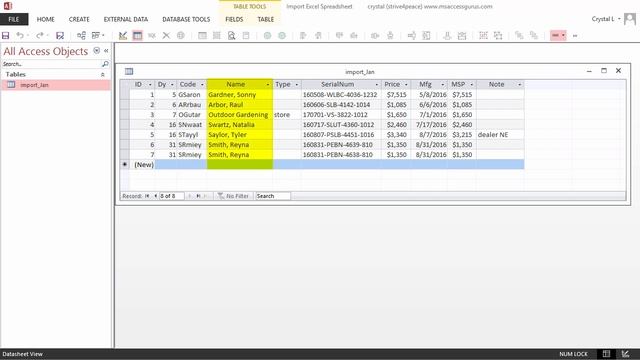This screenshot has width=640, height=360.
Task: Click the Save icon in quick access toolbar
Action: (x=6, y=36)
